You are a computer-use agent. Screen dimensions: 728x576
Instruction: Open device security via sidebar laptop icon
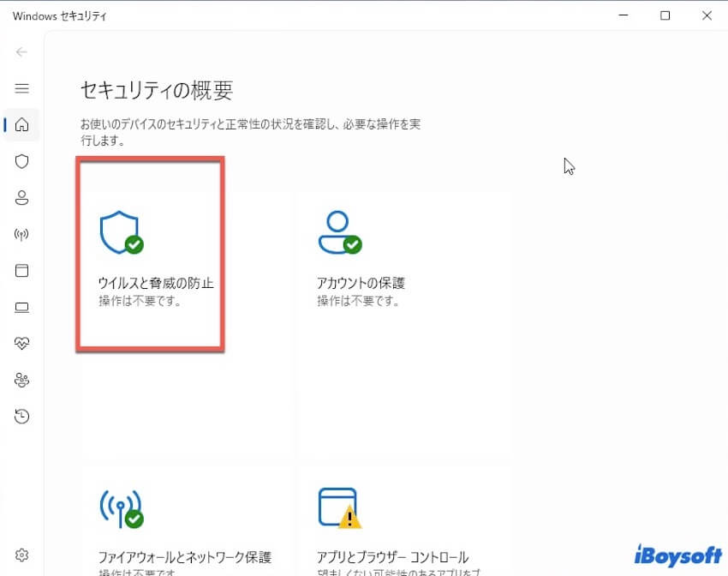22,308
